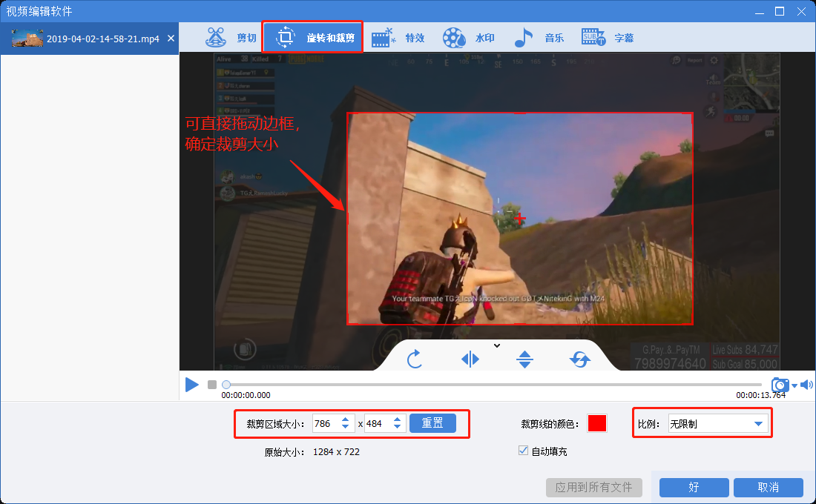Toggle the 自动填充 auto-fill checkbox

pyautogui.click(x=524, y=451)
